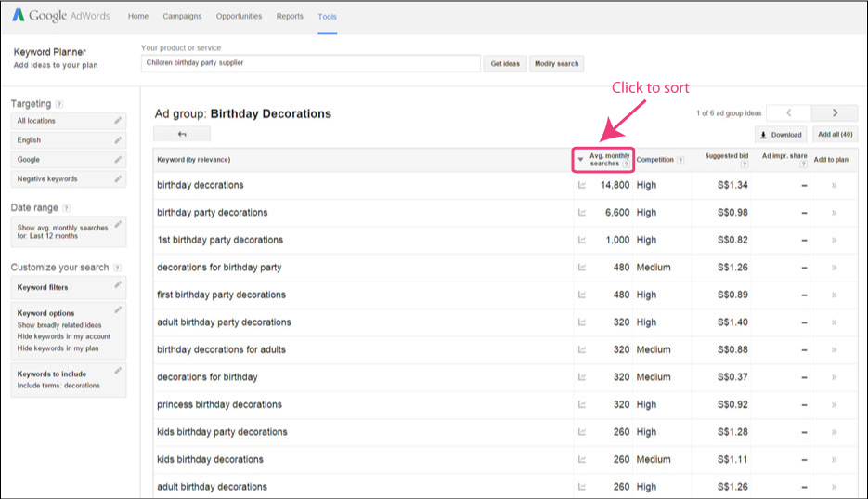Edit Keyword options pencil icon

(118, 310)
